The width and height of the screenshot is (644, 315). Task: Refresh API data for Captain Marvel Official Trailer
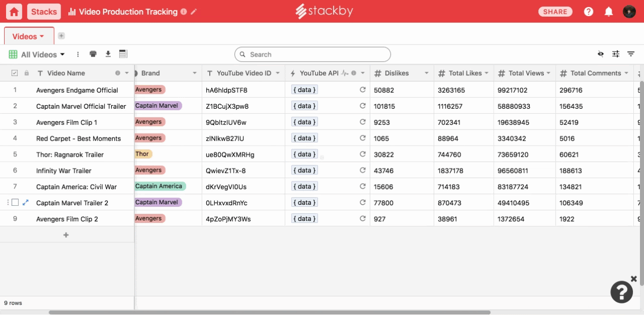(x=362, y=106)
